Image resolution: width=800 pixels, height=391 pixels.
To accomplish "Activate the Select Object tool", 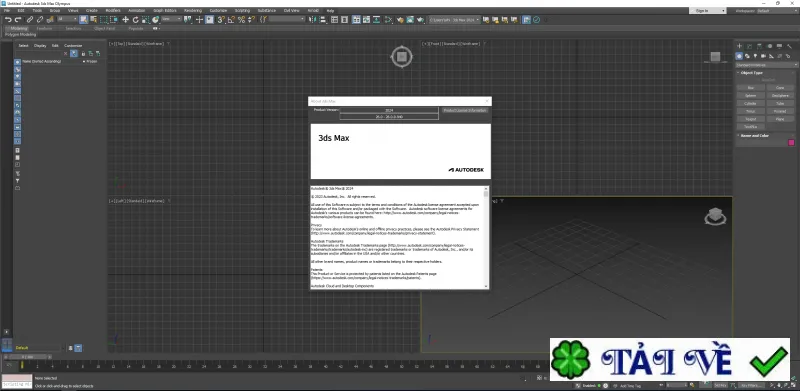I will tap(83, 19).
